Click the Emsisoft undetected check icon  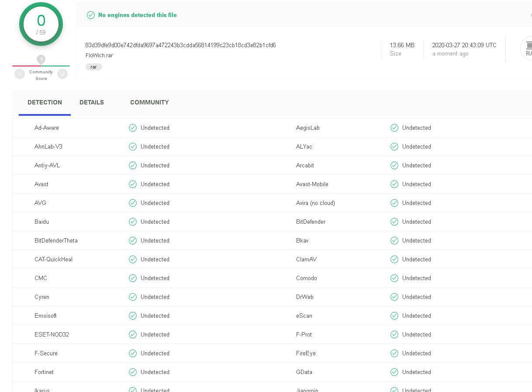click(133, 316)
